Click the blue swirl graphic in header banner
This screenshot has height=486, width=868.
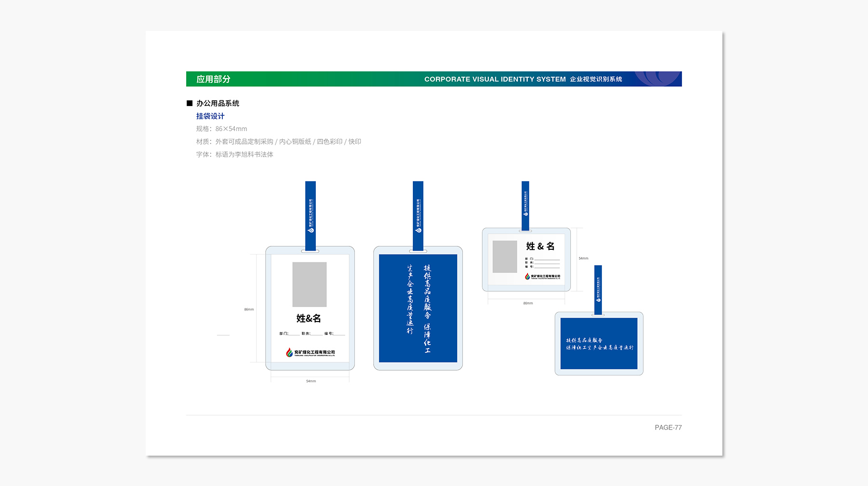[x=656, y=79]
